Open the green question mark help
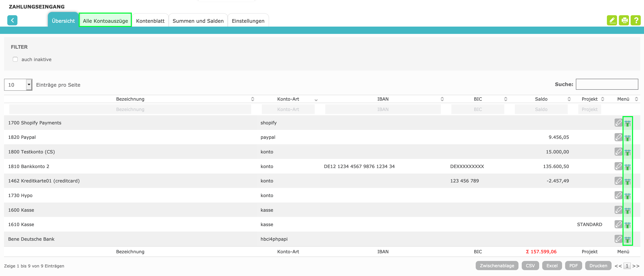 coord(635,20)
